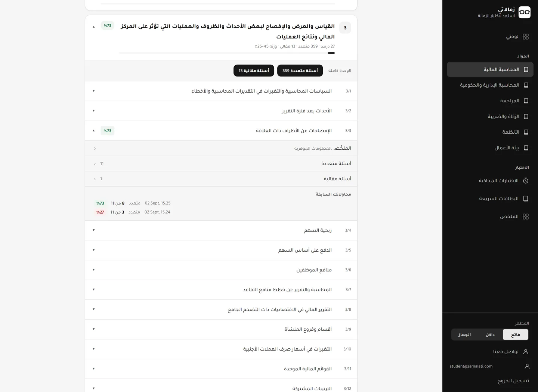
Task: Click person icon beside تواصل معنا
Action: (526, 352)
